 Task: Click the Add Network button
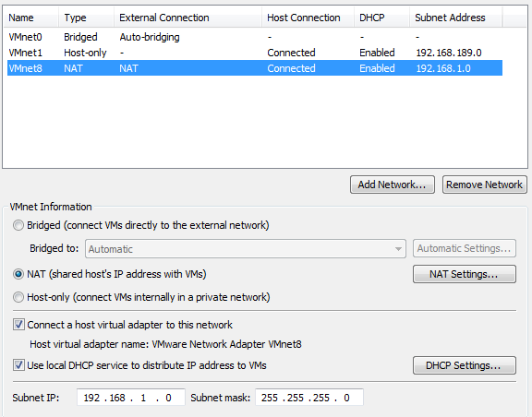tap(393, 185)
